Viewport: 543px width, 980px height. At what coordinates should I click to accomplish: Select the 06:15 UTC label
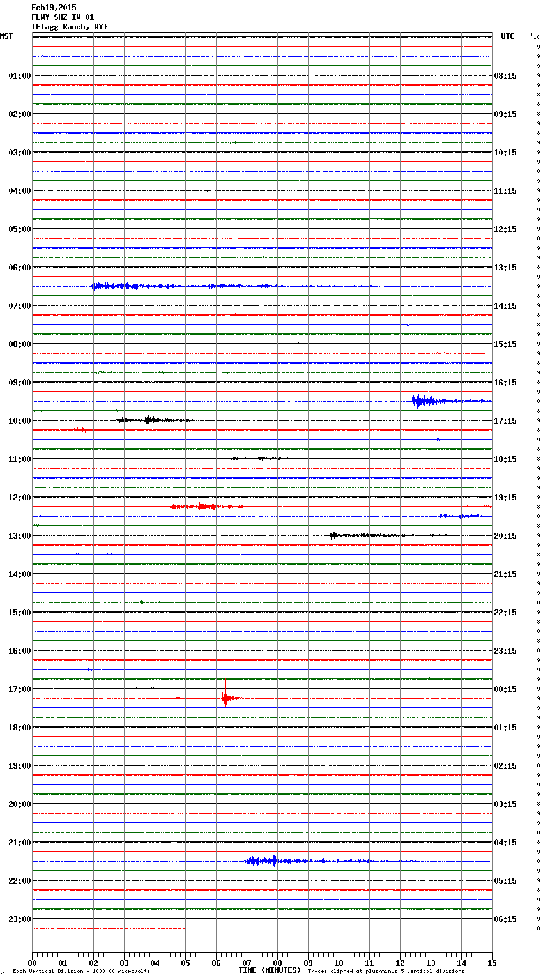coord(505,919)
